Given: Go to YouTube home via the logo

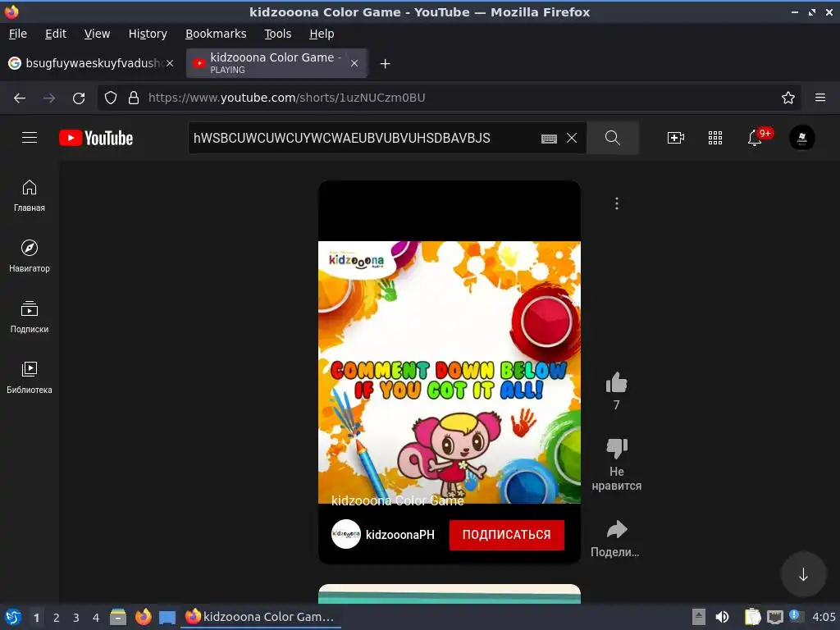Looking at the screenshot, I should [x=96, y=138].
